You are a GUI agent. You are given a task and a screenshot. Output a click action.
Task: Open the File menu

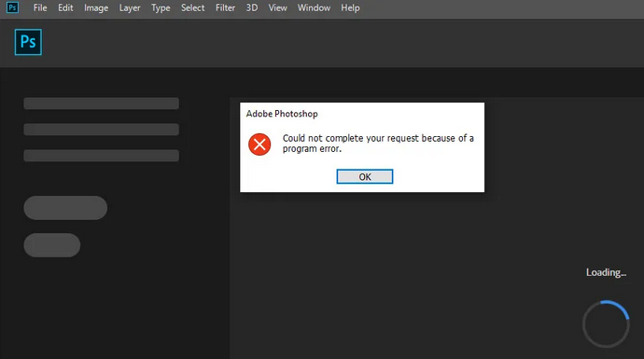(x=40, y=7)
